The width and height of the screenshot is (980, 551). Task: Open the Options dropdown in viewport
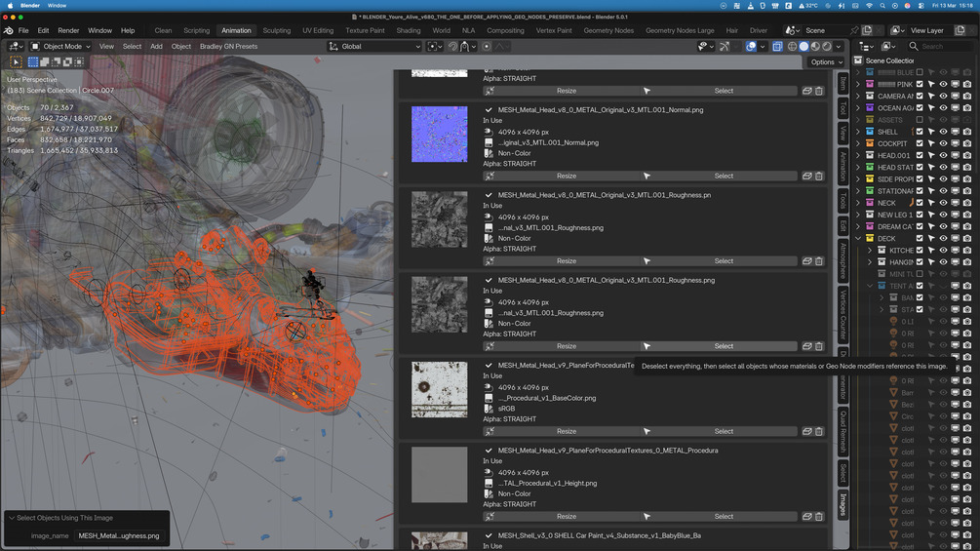[827, 61]
